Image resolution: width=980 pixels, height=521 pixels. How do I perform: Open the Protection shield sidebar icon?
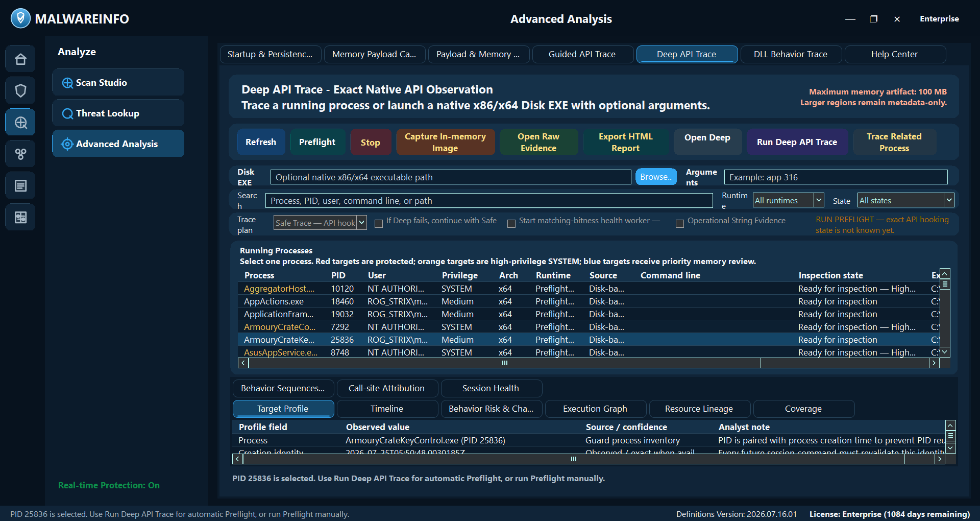(x=20, y=91)
